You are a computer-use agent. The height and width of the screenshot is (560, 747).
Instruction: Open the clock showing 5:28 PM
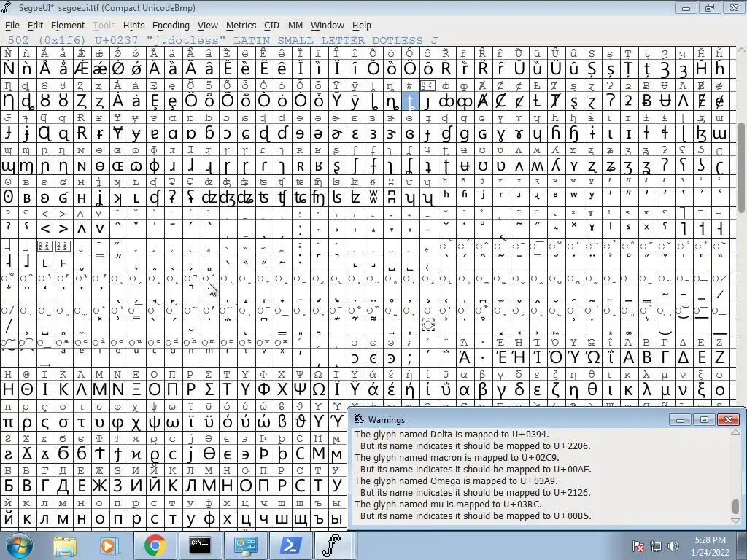710,546
